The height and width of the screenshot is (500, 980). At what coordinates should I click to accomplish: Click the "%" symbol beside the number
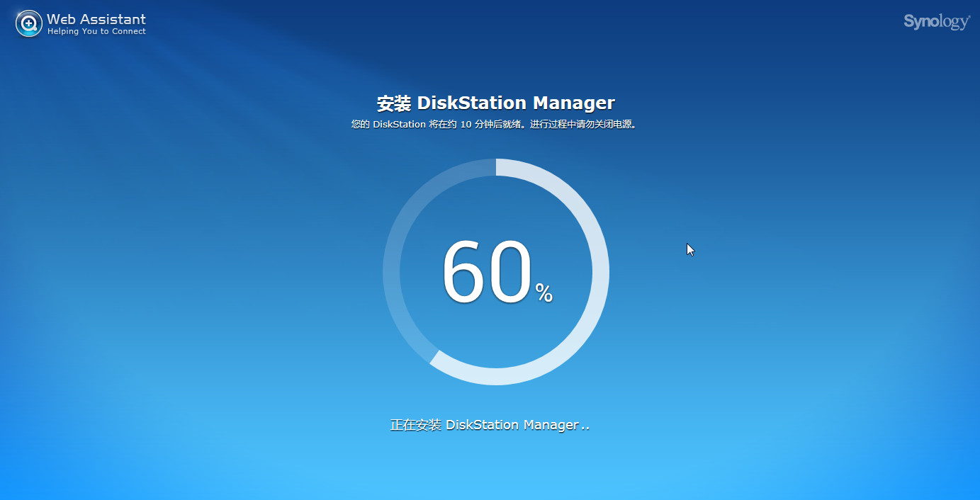(543, 292)
